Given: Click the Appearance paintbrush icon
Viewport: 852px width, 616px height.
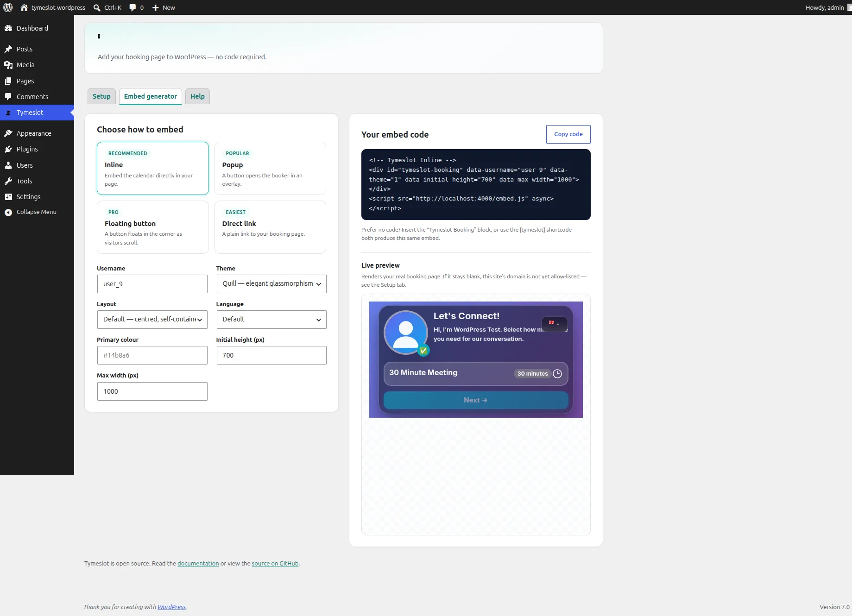Looking at the screenshot, I should coord(8,133).
